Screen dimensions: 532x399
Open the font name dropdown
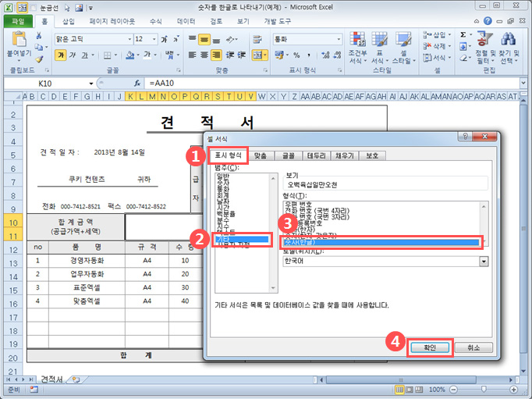(x=129, y=39)
